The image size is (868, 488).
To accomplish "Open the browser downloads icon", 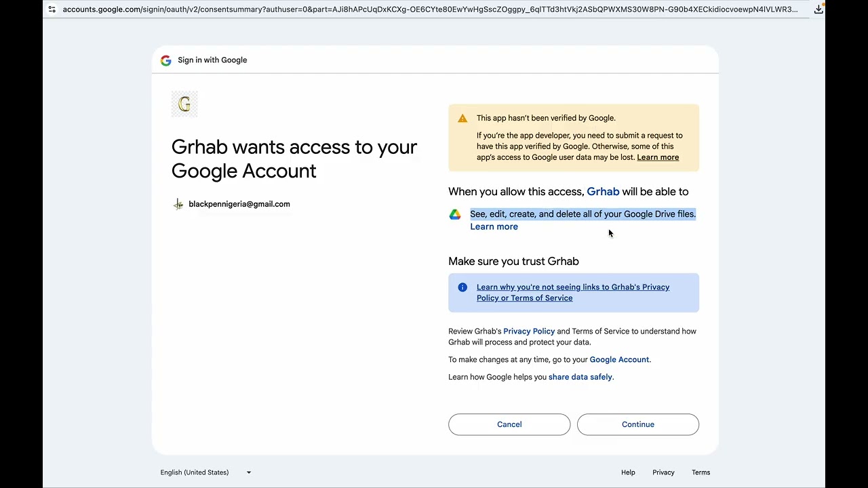I will pyautogui.click(x=818, y=9).
